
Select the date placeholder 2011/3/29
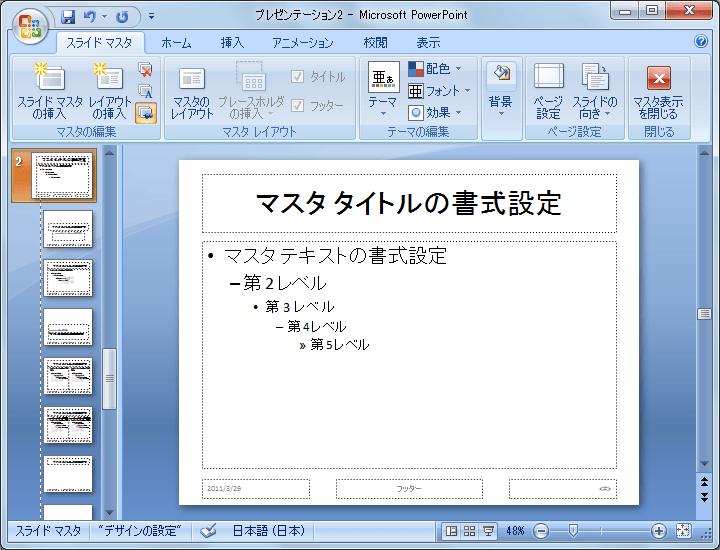[256, 488]
